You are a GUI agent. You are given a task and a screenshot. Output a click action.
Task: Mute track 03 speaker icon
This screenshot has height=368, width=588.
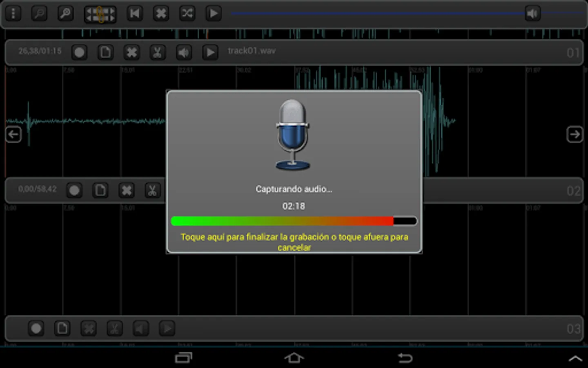tap(140, 328)
